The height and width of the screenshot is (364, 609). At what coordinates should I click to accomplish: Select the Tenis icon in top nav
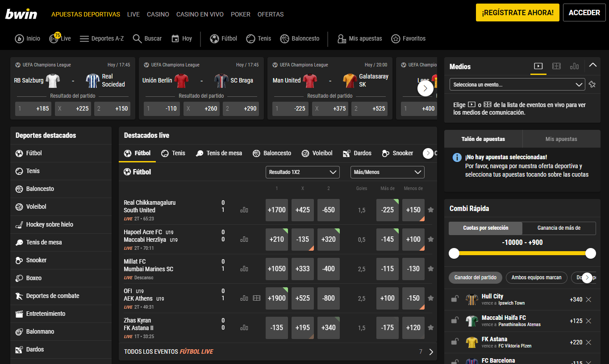pos(251,39)
